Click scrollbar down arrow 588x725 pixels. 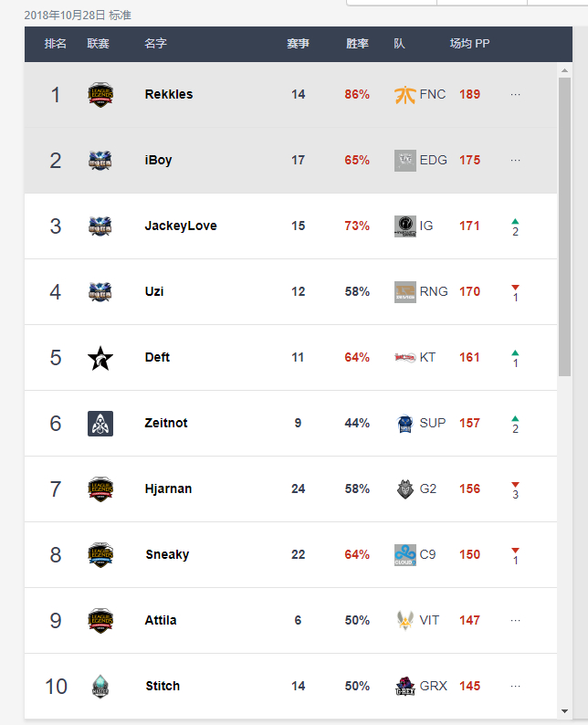pos(564,711)
